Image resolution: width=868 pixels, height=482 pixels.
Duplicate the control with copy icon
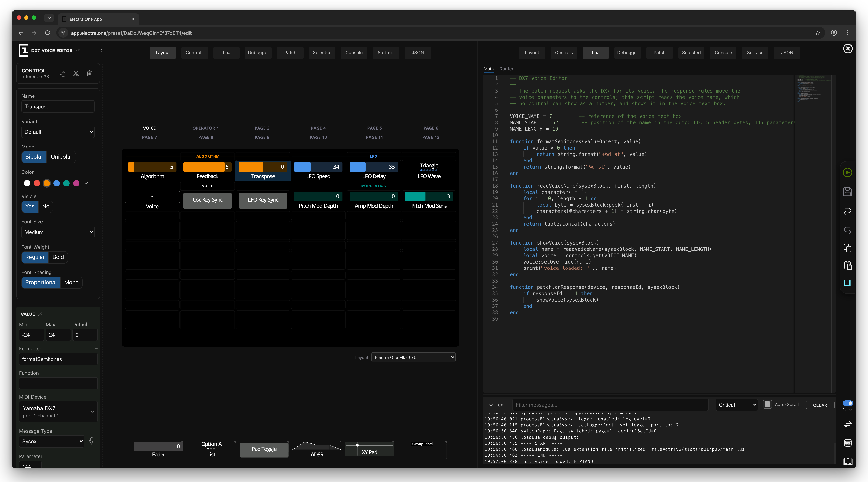(x=63, y=74)
